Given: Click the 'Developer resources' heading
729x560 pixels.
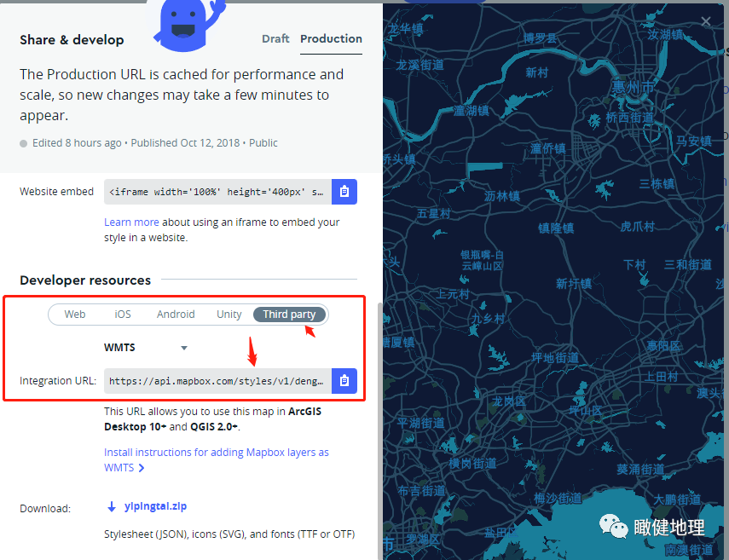Looking at the screenshot, I should tap(85, 280).
